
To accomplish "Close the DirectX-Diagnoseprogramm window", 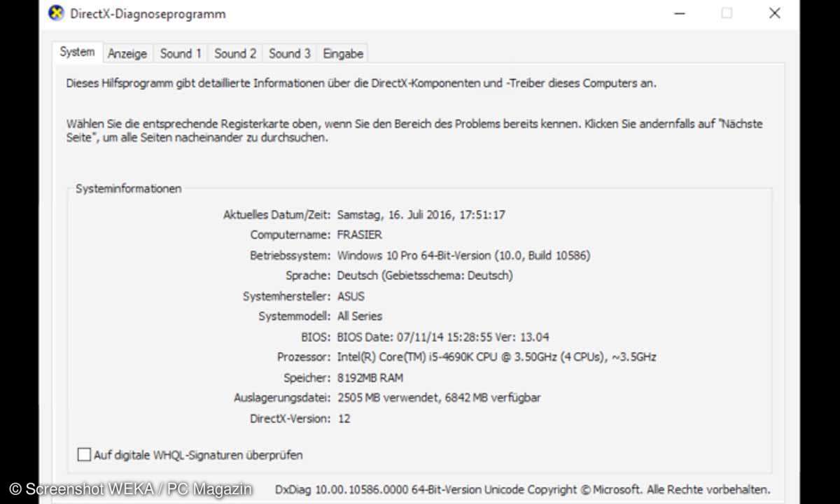I will tap(774, 13).
